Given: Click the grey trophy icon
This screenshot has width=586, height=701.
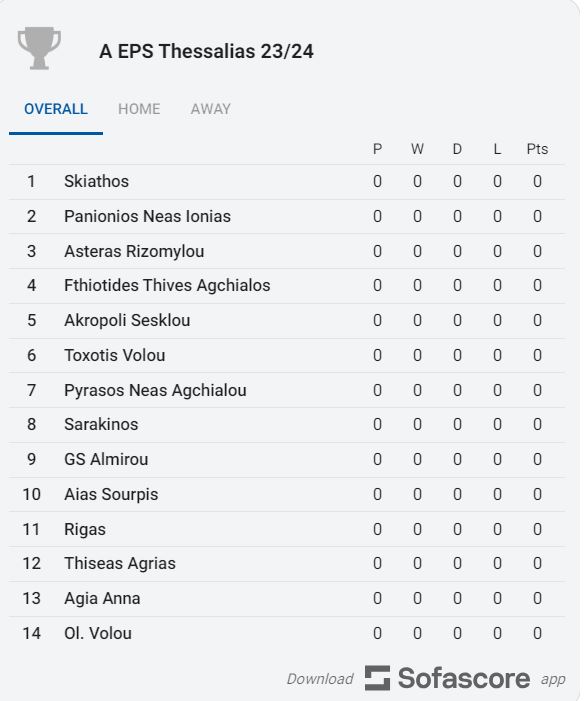Looking at the screenshot, I should pyautogui.click(x=39, y=48).
